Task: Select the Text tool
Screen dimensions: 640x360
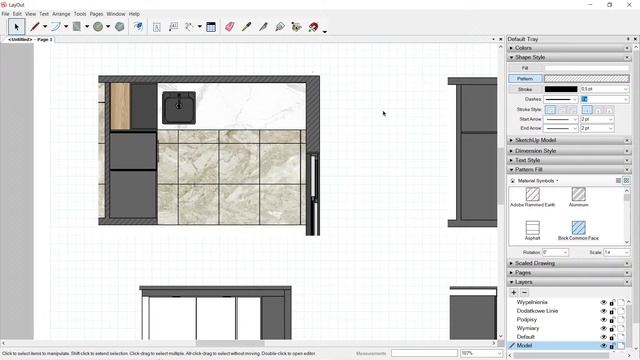Action: click(x=157, y=27)
